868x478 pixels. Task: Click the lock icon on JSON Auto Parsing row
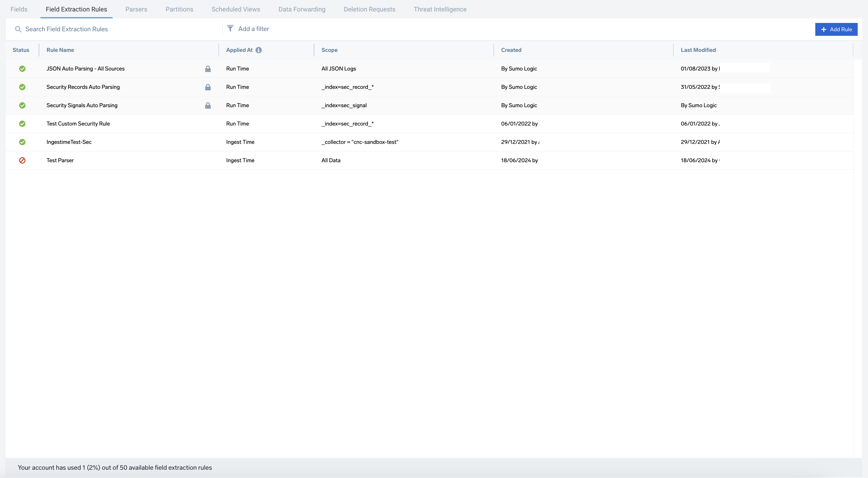click(208, 69)
